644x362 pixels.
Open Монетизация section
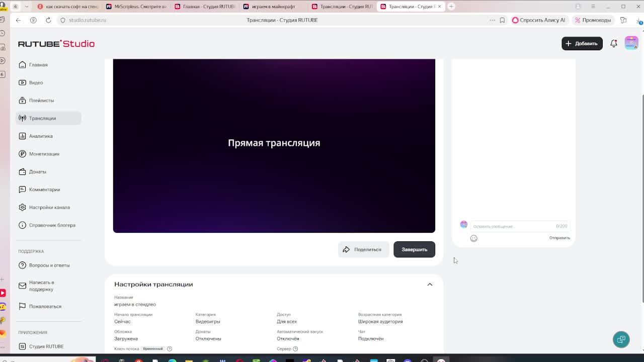pos(48,154)
